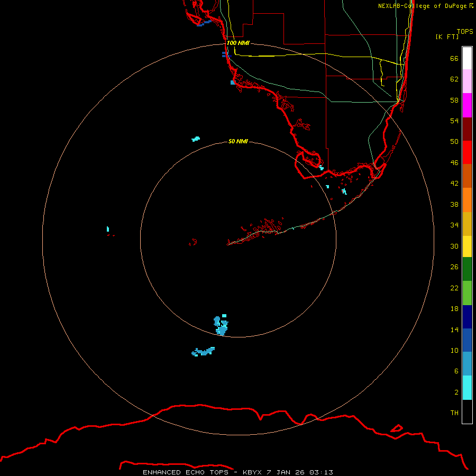This screenshot has width=476, height=476.
Task: Click the dark red 54 kft legend swatch
Action: (x=467, y=129)
